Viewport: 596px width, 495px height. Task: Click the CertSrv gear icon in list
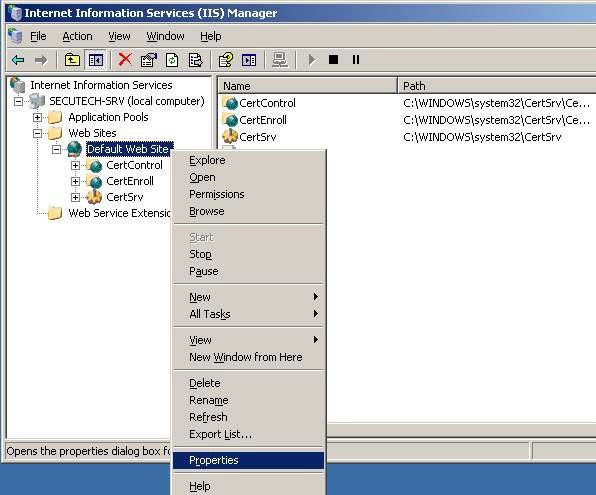click(230, 136)
